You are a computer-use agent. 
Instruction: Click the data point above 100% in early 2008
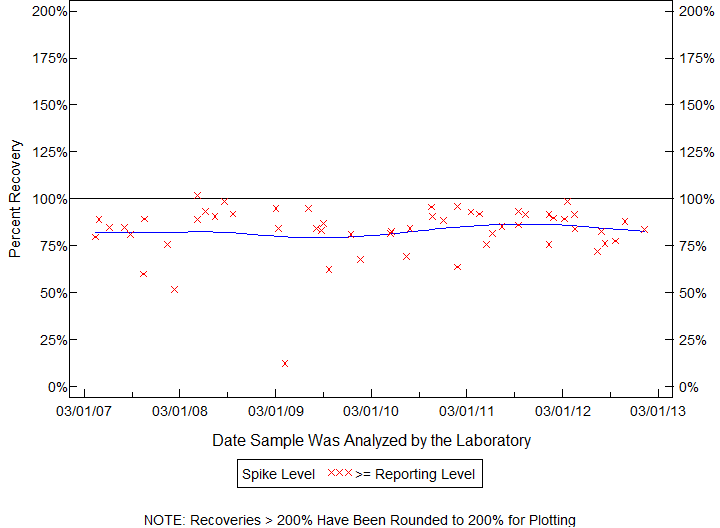point(197,196)
